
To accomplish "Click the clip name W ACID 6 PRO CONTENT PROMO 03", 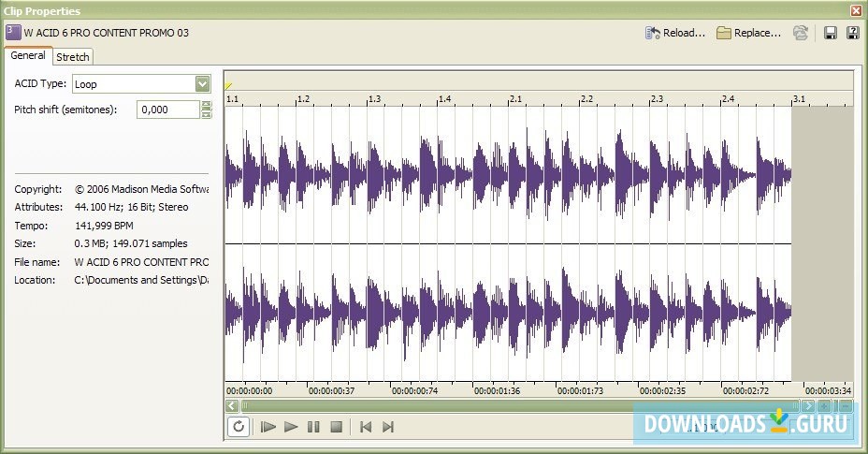I will [107, 33].
